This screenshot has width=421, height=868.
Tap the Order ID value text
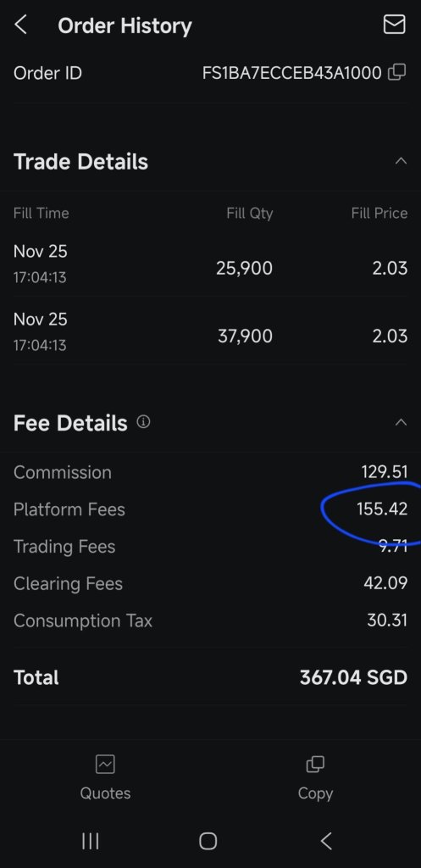(291, 73)
